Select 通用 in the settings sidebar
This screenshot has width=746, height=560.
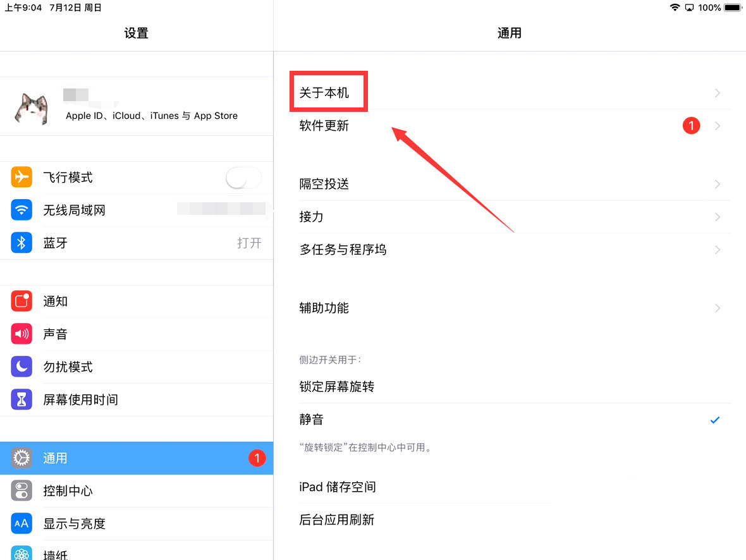coord(136,458)
